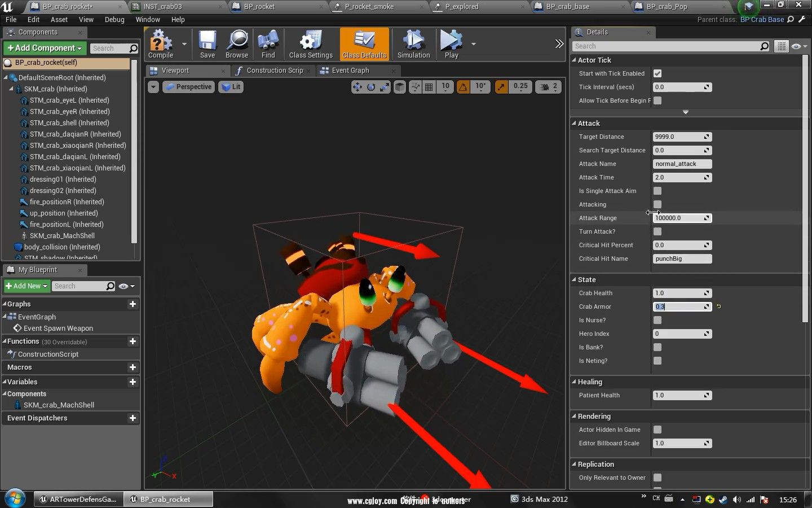Screen dimensions: 812x508
Task: Collapse the Actor Tick section
Action: [575, 60]
